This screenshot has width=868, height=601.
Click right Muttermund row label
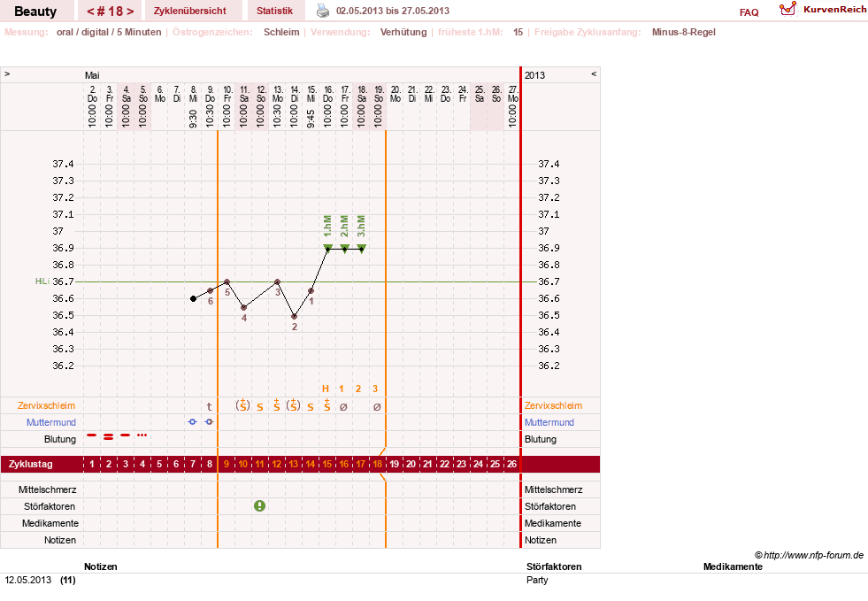pyautogui.click(x=549, y=422)
